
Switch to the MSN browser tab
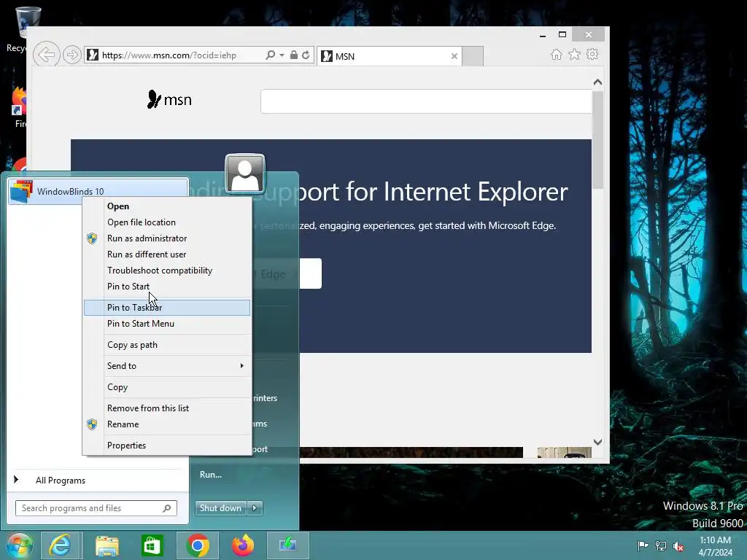pos(390,56)
